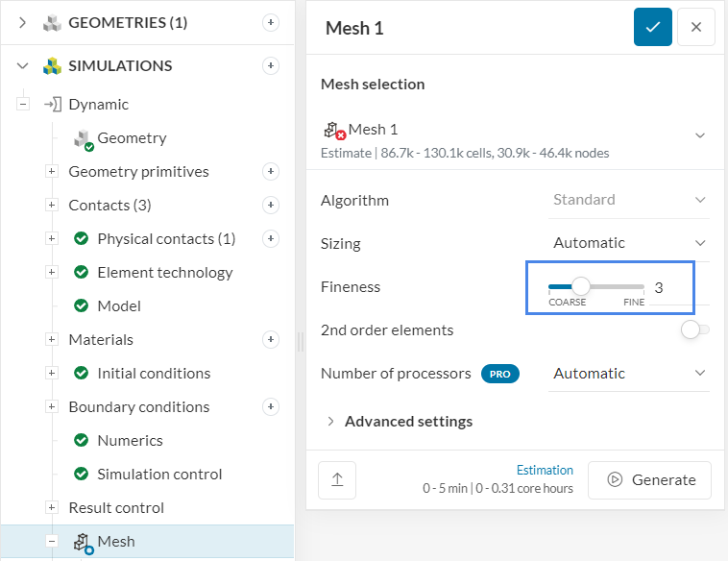The width and height of the screenshot is (728, 561).
Task: Confirm mesh settings with the checkmark button
Action: pos(652,28)
